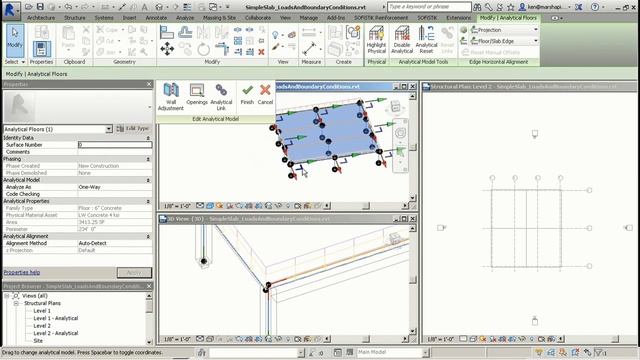Activate the Move tool in Modify panel
This screenshot has height=360, width=640.
tap(167, 49)
